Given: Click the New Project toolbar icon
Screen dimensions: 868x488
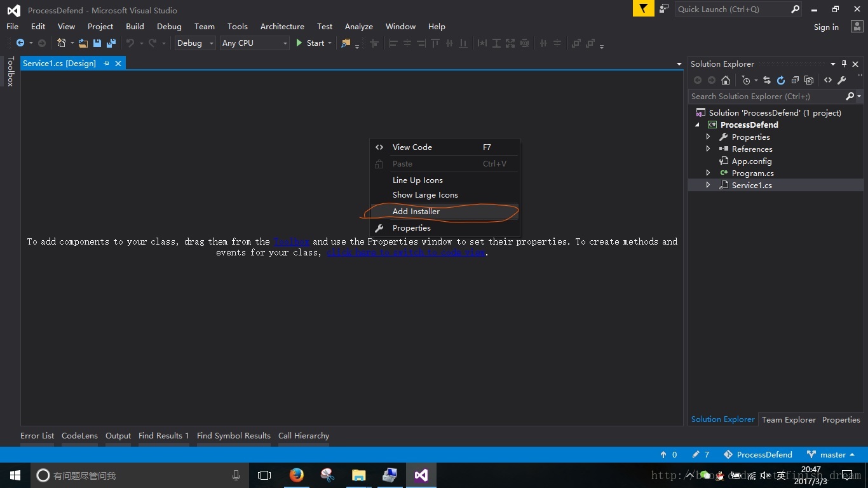Looking at the screenshot, I should (62, 43).
